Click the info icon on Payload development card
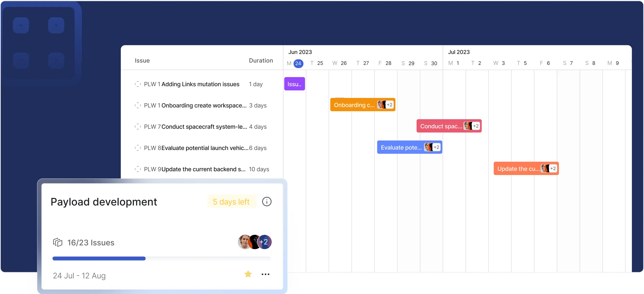 pyautogui.click(x=267, y=201)
